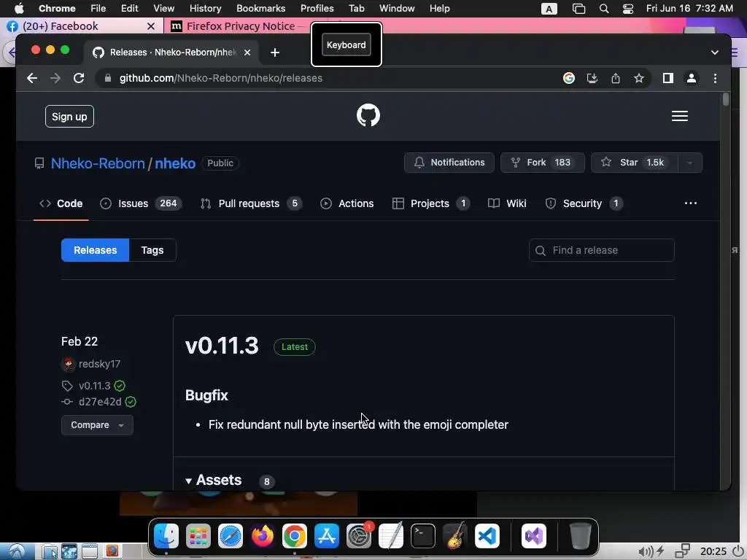
Task: Open System Preferences from the Dock
Action: 359,536
